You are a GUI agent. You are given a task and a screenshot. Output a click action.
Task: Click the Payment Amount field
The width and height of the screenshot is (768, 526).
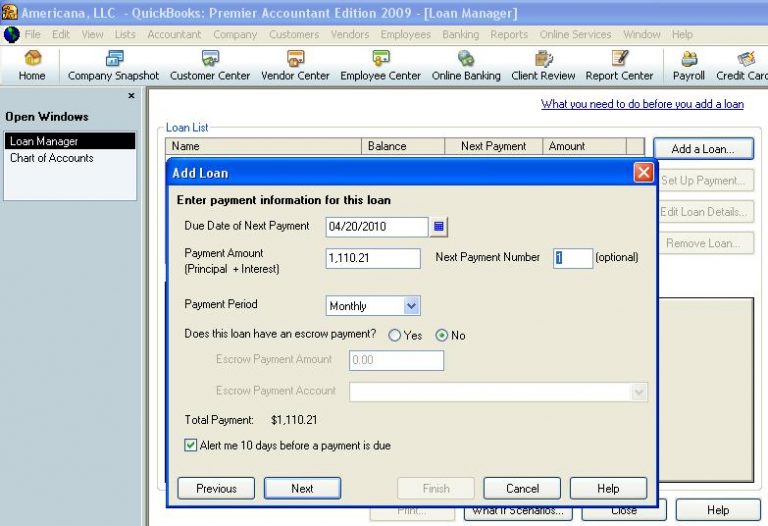[373, 258]
